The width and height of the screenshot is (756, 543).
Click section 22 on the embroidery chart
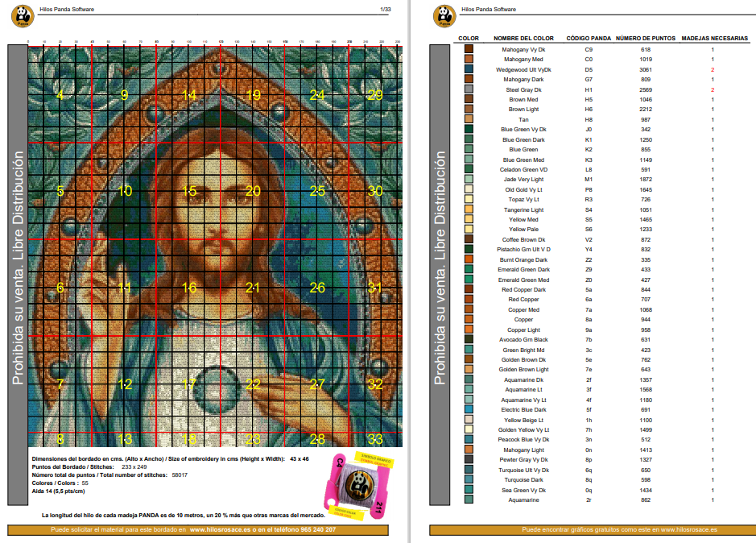[x=253, y=384]
